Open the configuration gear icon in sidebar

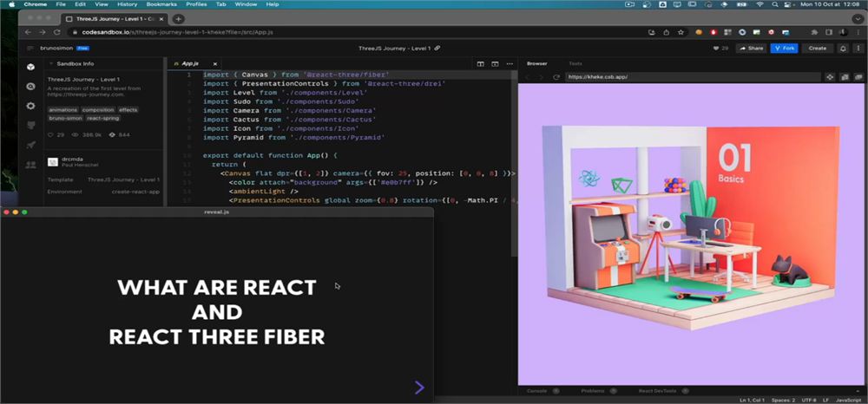[31, 106]
